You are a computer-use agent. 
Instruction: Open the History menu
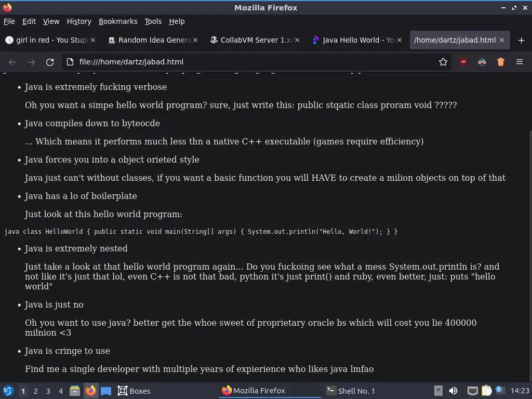[x=79, y=21]
